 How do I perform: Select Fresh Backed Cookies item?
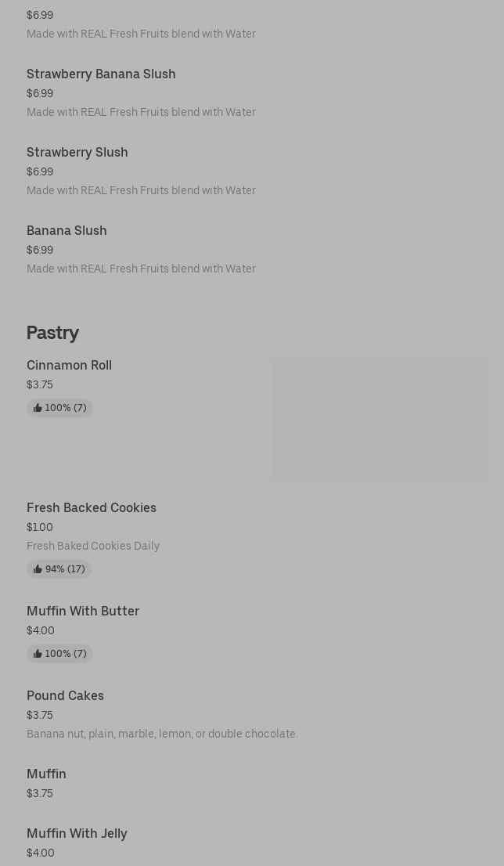click(x=92, y=507)
